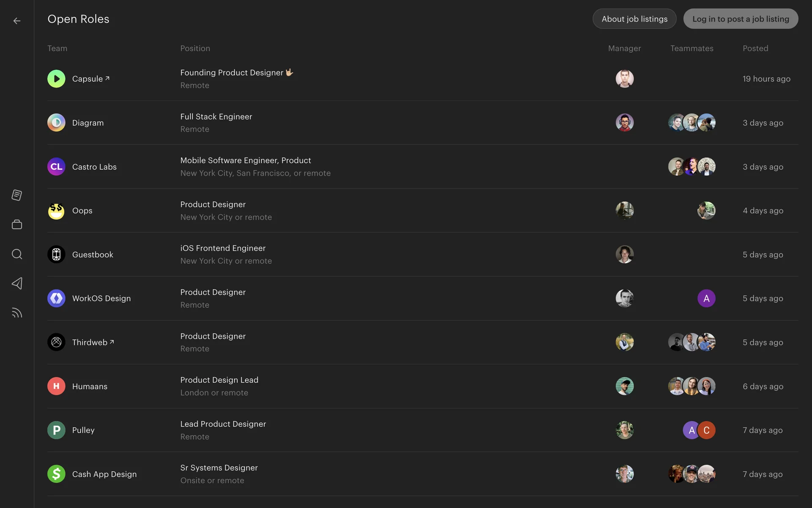Screen dimensions: 812x508
Task: Click the Cash App dollar logo
Action: coord(56,474)
